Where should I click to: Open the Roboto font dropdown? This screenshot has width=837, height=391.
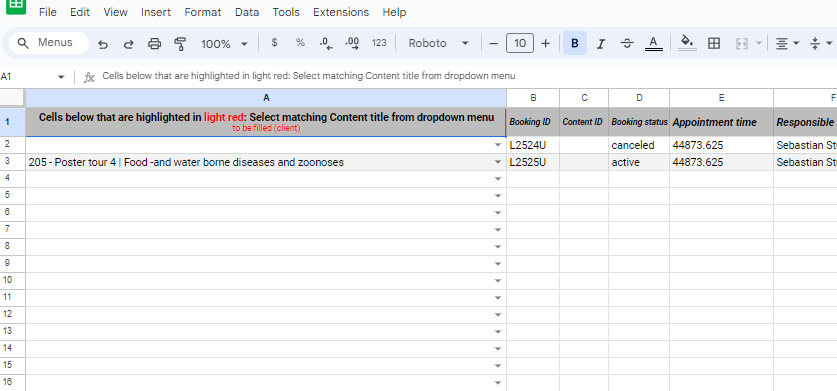point(438,43)
